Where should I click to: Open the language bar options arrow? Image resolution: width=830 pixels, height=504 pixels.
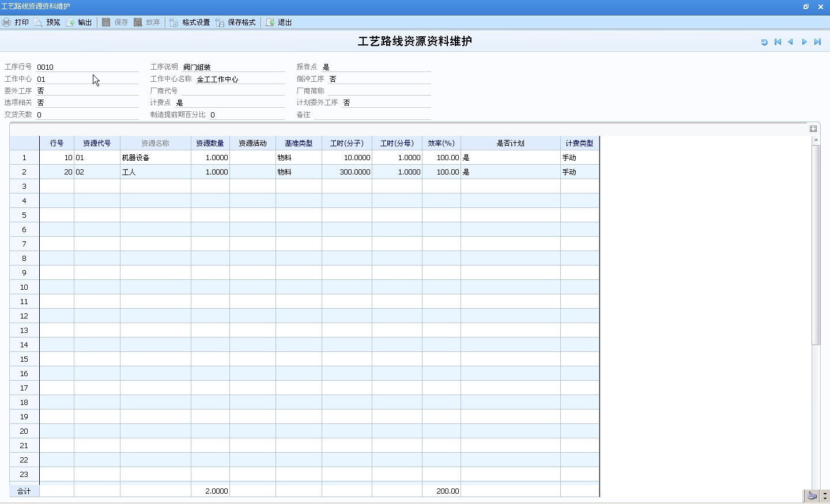(x=825, y=495)
